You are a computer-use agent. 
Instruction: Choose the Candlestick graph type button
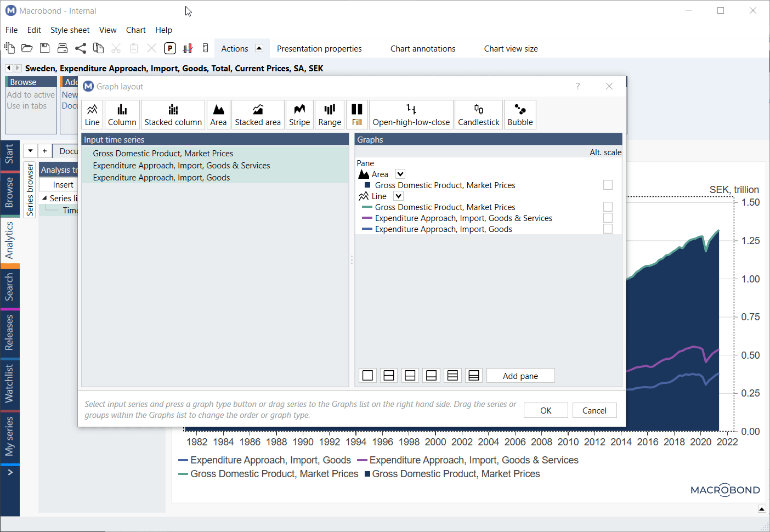(479, 115)
